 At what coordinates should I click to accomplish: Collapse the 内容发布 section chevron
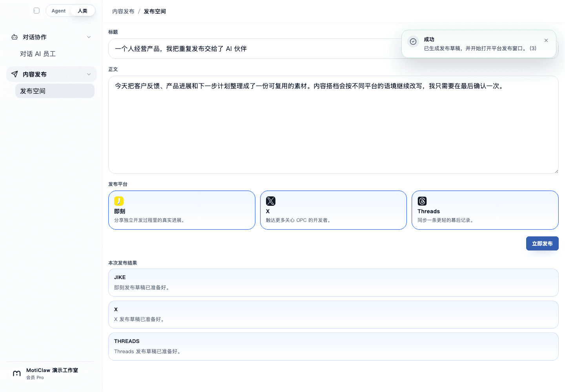[89, 74]
